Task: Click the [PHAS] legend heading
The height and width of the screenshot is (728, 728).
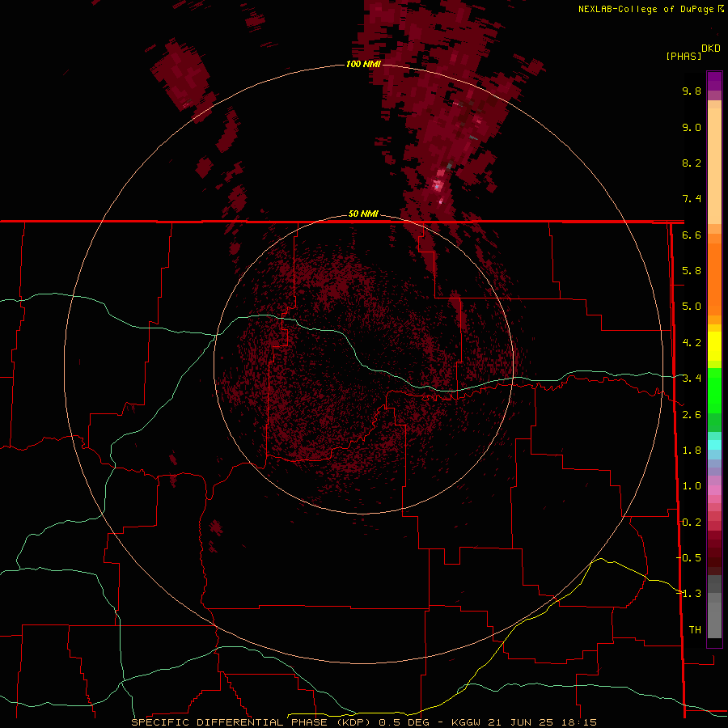Action: (x=684, y=56)
